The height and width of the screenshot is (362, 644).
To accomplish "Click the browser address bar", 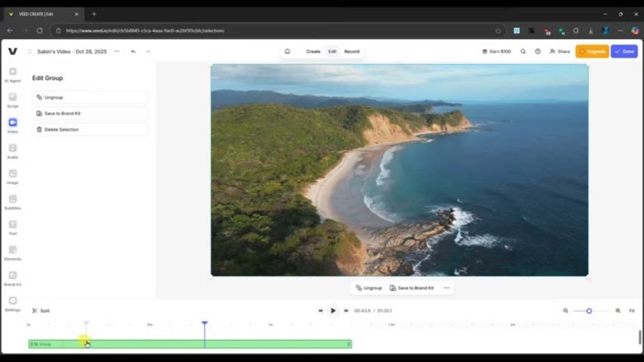I will coord(279,31).
